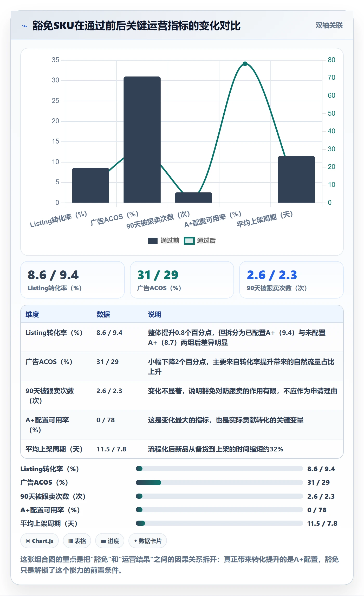Click the 说明 column header
This screenshot has width=364, height=596.
[x=155, y=314]
